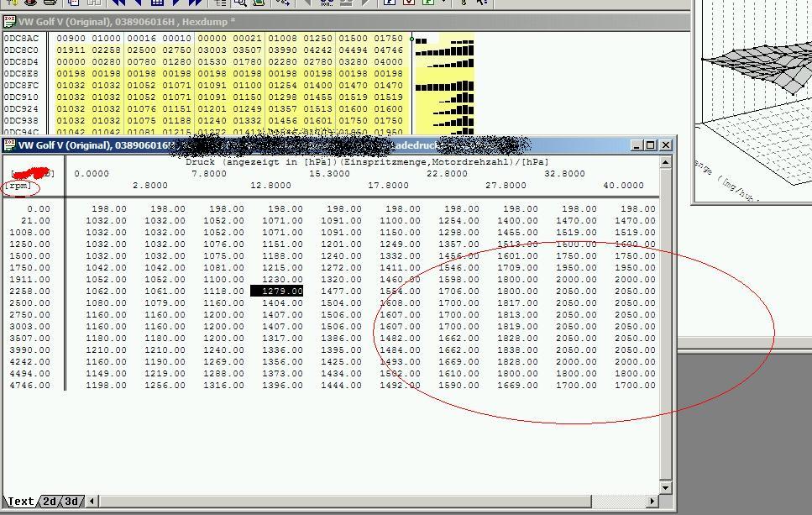The height and width of the screenshot is (515, 812).
Task: Select the highlighted cell 1279.00
Action: (x=277, y=292)
